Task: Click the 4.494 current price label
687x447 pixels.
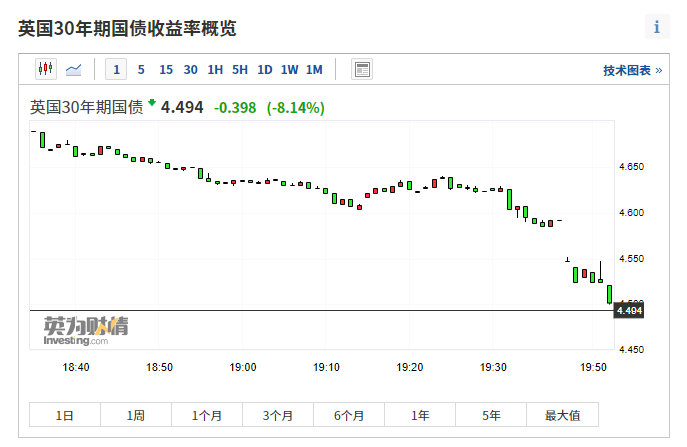Action: 630,311
